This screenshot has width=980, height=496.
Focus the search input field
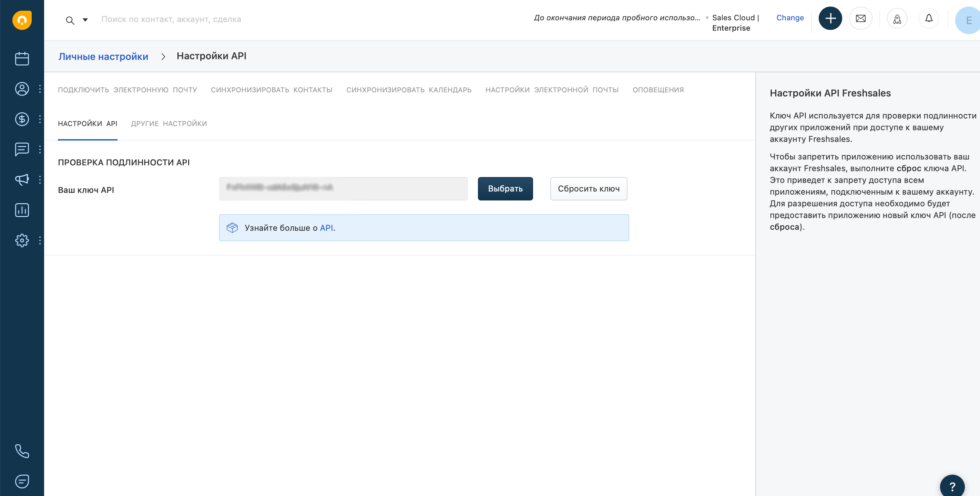[171, 19]
